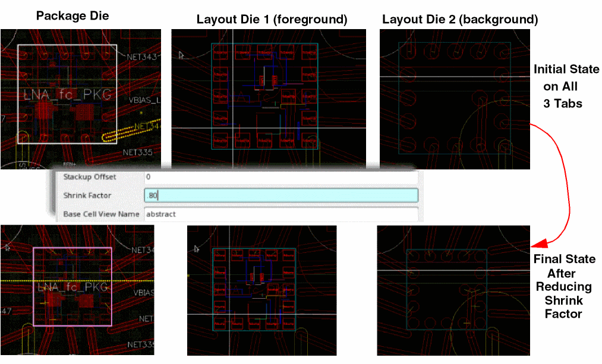
Task: Click NET335 label in final-state Package Die view
Action: click(x=140, y=344)
